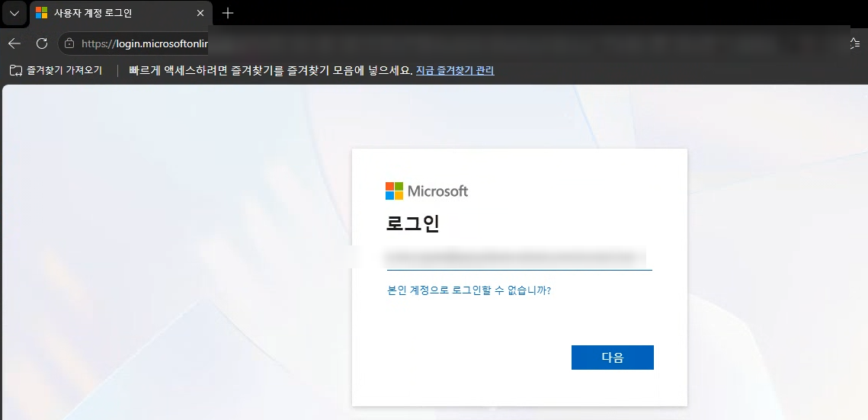
Task: Close the 사용자 계정 로그인 tab
Action: 200,13
